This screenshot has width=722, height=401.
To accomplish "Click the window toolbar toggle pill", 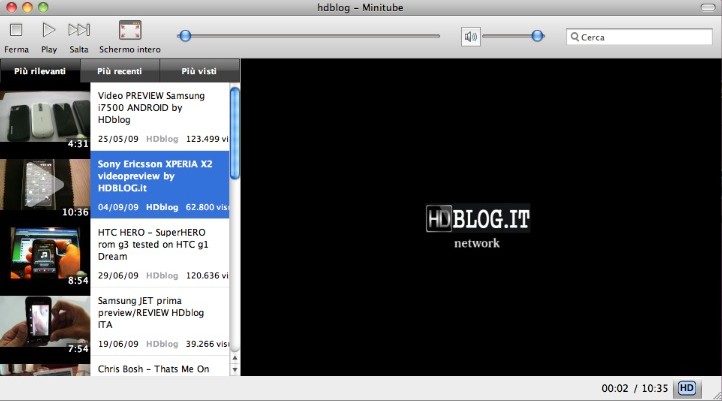I will (707, 8).
